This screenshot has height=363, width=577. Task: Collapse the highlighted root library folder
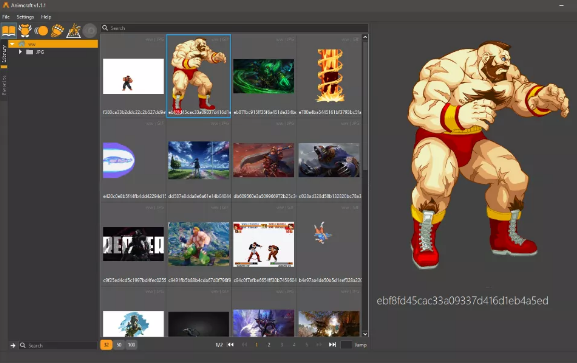(x=12, y=44)
